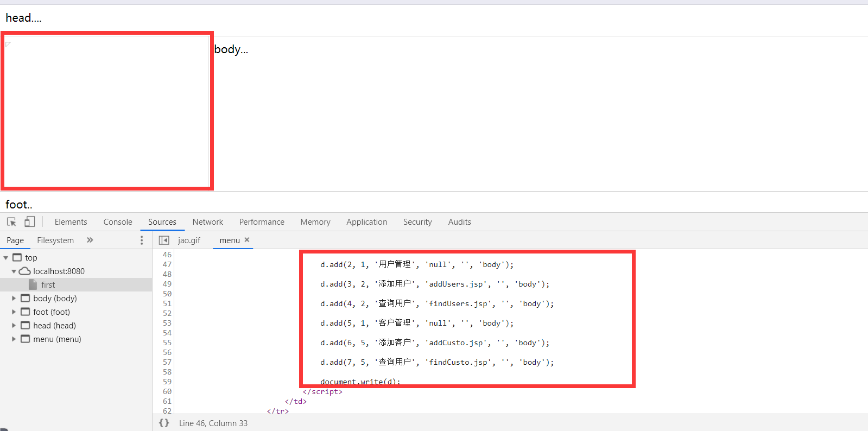This screenshot has height=431, width=868.
Task: Collapse the top frame tree node
Action: click(6, 258)
